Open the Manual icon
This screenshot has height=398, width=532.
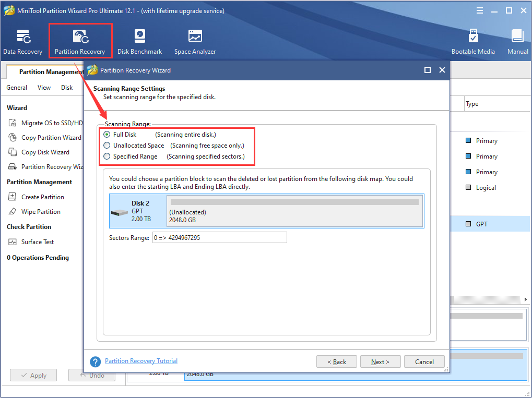[518, 42]
